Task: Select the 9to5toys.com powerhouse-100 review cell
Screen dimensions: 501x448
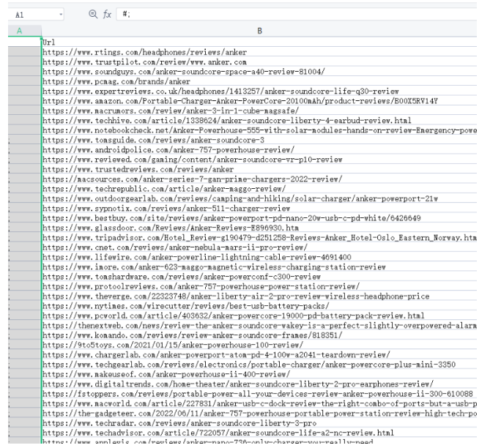Action: [168, 345]
